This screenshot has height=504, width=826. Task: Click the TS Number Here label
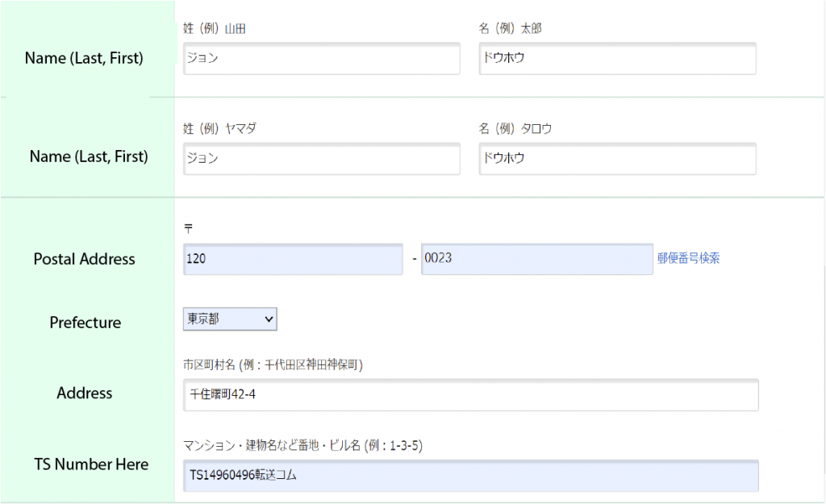pyautogui.click(x=91, y=464)
